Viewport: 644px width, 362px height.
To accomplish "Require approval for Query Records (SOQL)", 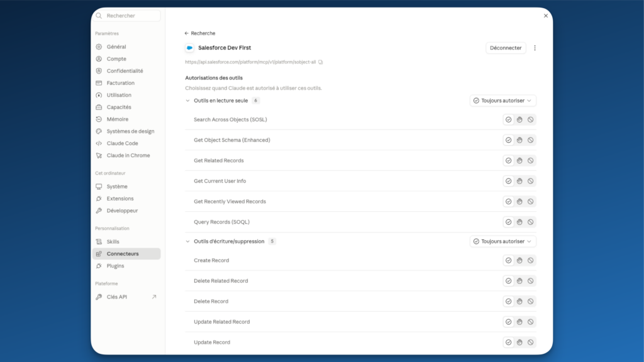I will point(519,222).
